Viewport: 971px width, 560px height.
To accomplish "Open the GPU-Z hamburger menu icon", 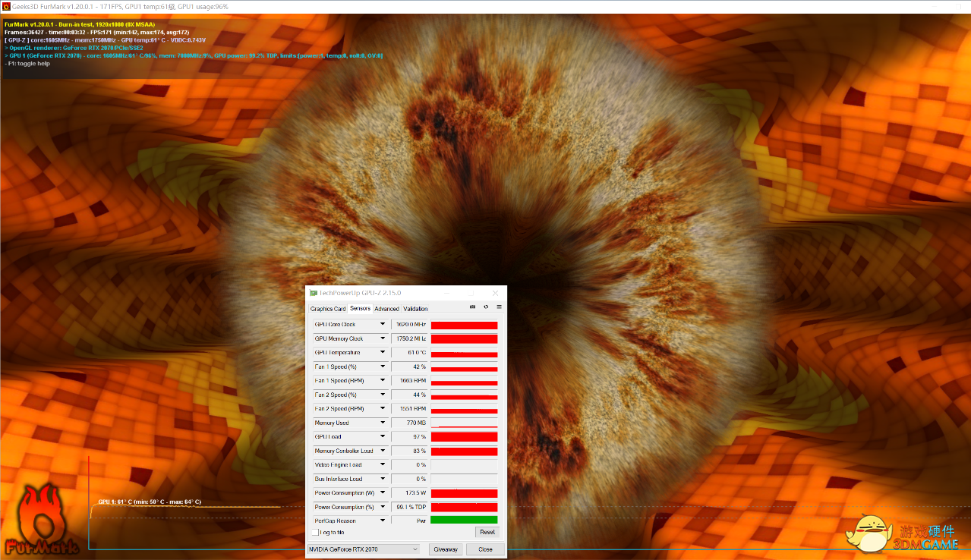I will [x=499, y=307].
